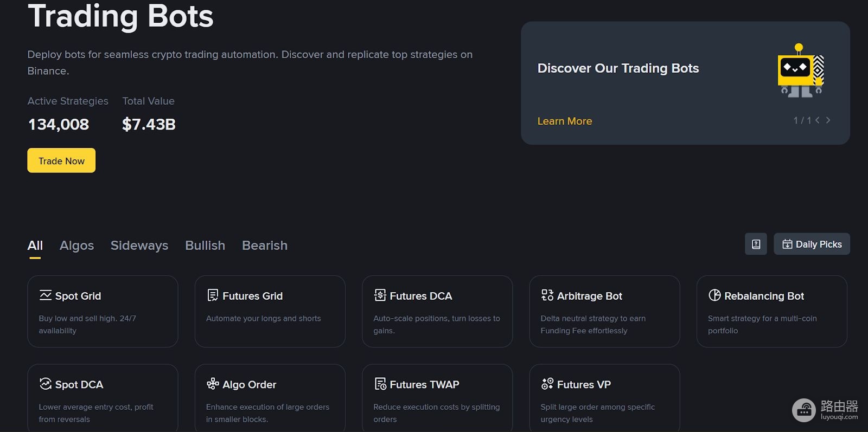Click the Futures DCA icon
The height and width of the screenshot is (432, 868).
click(380, 295)
